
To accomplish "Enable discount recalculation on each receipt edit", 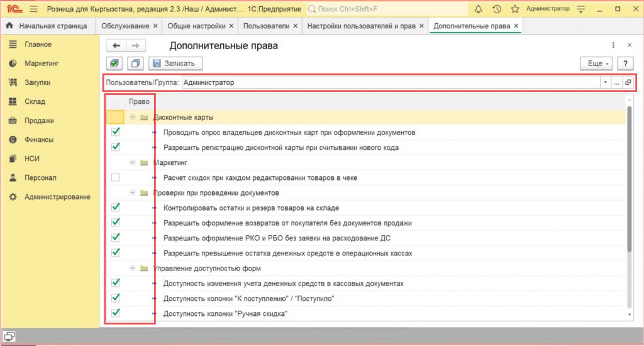I will click(x=115, y=178).
